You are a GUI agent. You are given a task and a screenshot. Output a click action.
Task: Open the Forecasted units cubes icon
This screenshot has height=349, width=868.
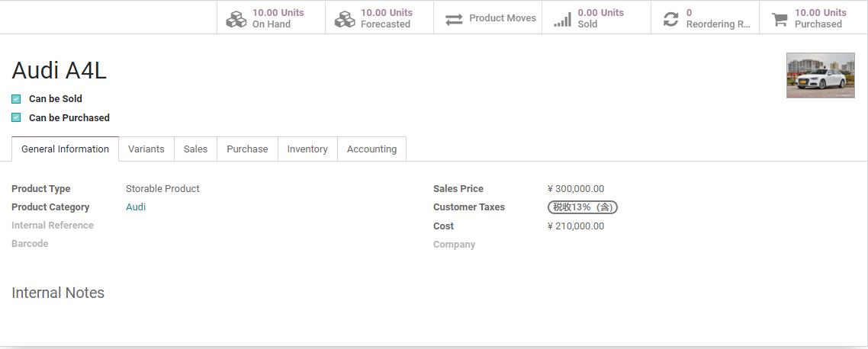tap(345, 19)
